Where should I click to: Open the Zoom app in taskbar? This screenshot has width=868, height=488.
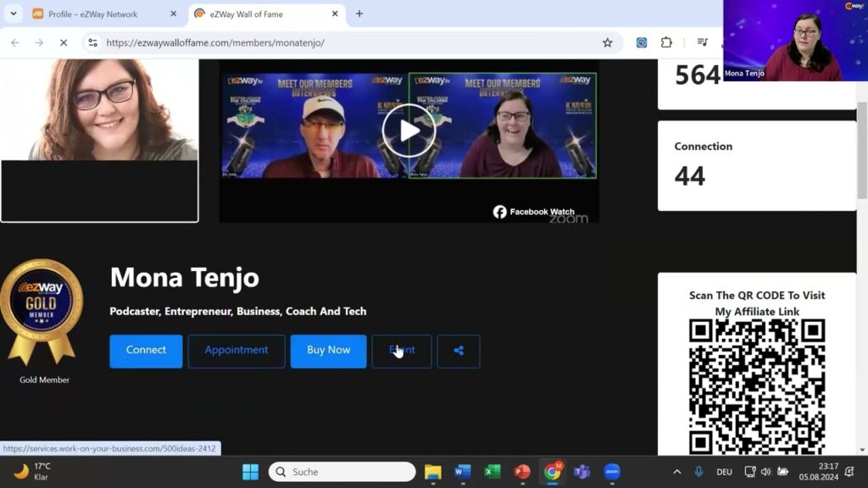tap(612, 472)
